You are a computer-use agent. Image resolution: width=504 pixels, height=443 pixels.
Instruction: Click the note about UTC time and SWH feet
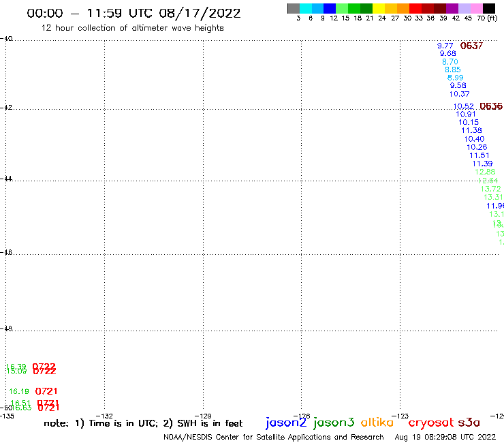[x=143, y=423]
